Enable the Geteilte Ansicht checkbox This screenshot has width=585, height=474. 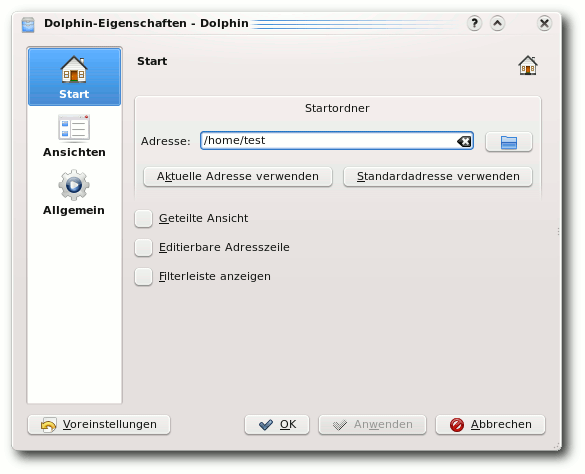pos(143,218)
